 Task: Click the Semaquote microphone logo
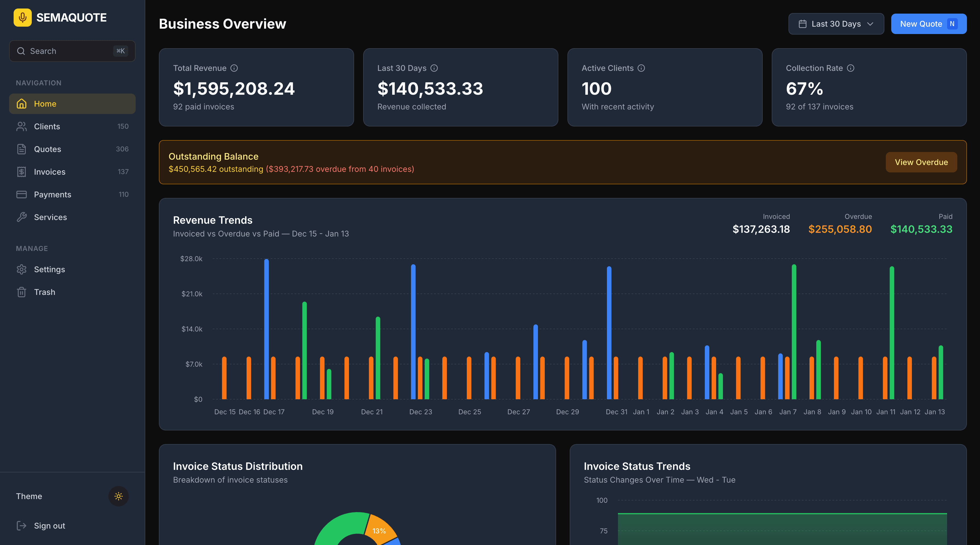point(22,17)
